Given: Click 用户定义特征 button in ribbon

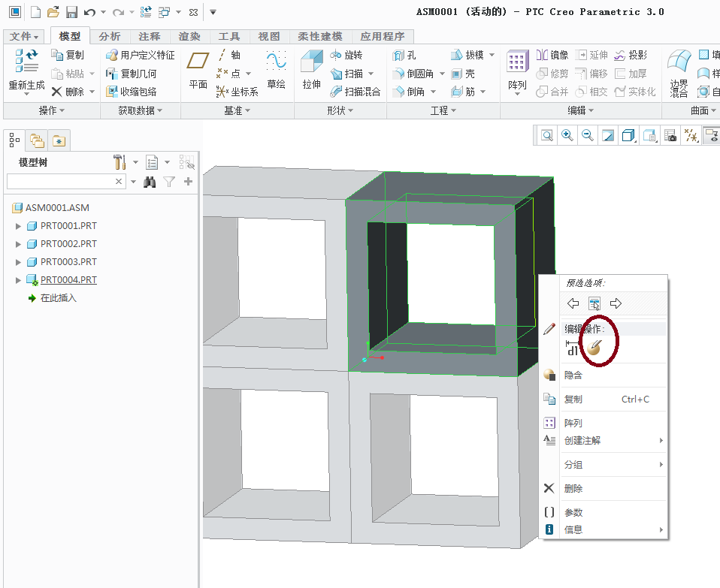Looking at the screenshot, I should click(141, 55).
